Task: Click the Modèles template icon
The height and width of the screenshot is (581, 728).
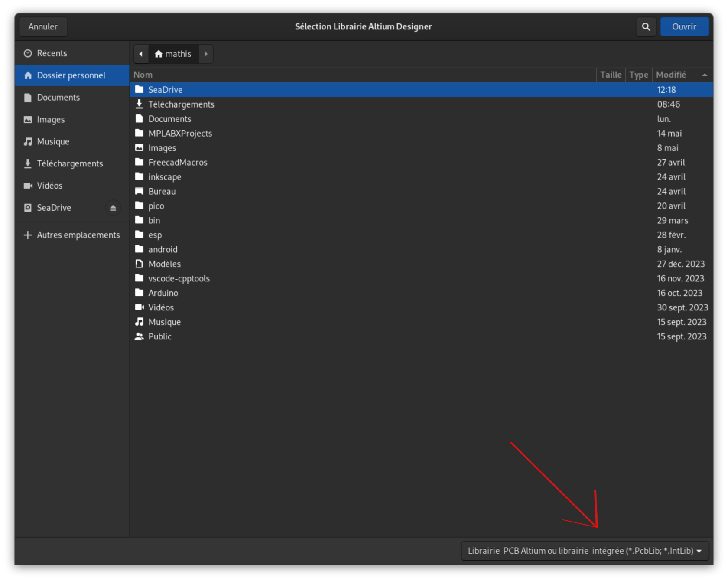Action: pos(139,264)
